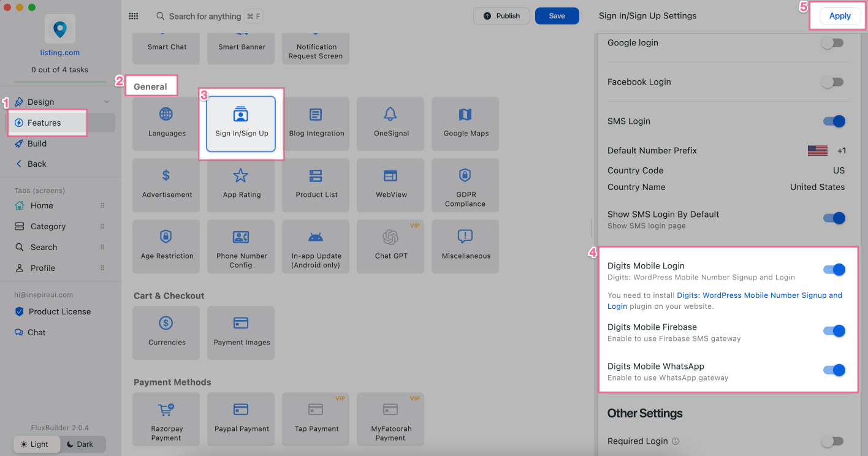Click the Apply button
Viewport: 868px width, 456px height.
pos(839,17)
